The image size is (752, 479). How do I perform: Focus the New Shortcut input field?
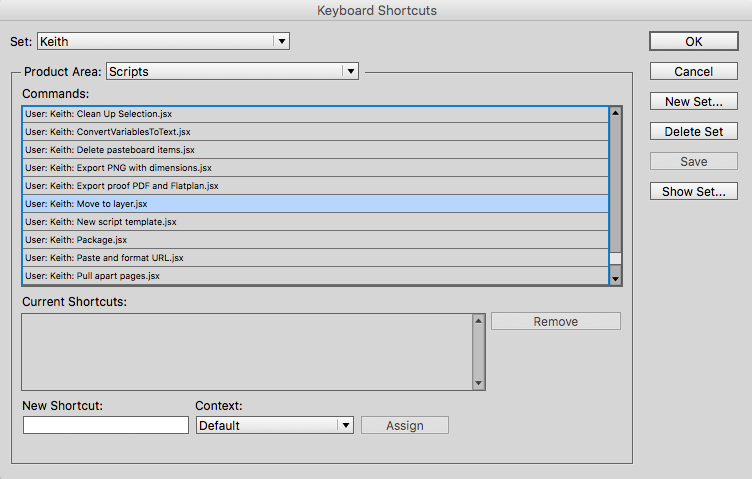[106, 425]
